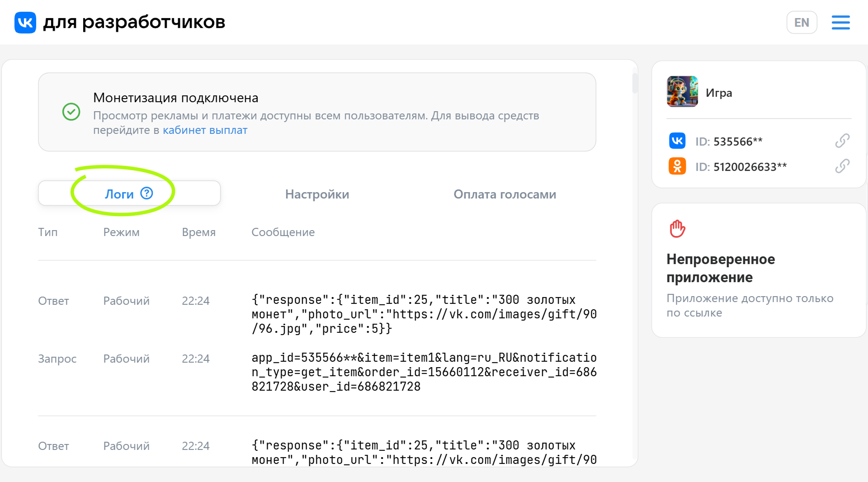Open the hamburger menu
This screenshot has width=868, height=482.
840,22
